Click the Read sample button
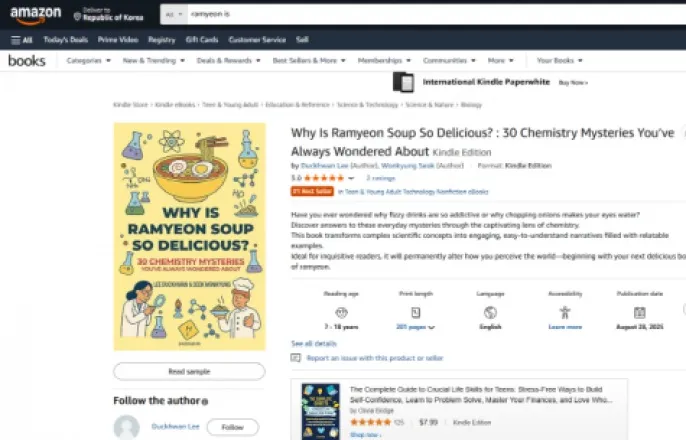The image size is (686, 440). coord(189,371)
